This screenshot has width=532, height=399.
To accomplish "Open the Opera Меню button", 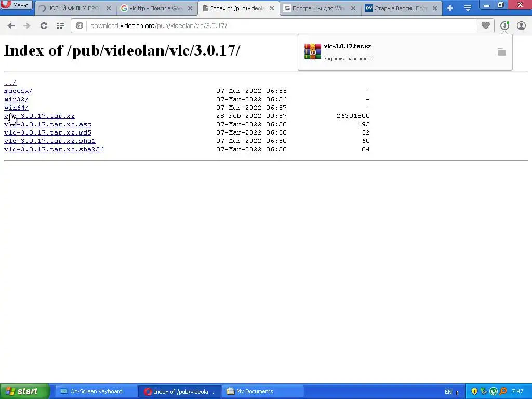I will click(16, 5).
